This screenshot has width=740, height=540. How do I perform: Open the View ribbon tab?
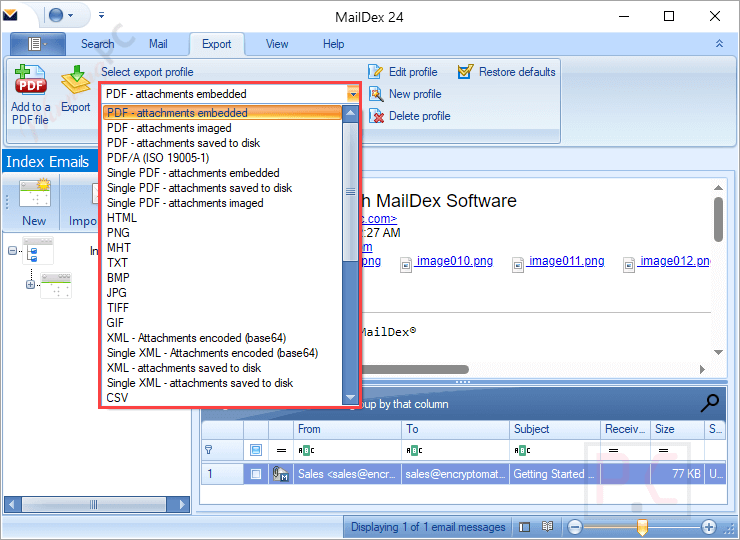(277, 44)
